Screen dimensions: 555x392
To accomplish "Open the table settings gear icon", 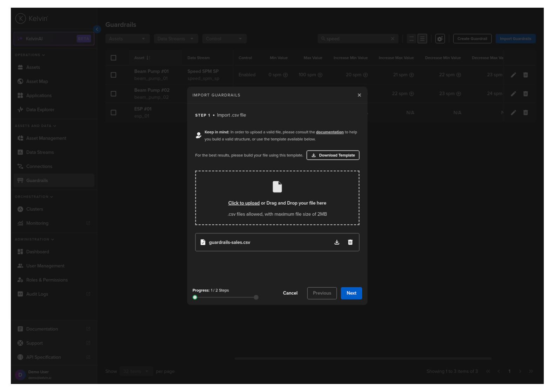I will 440,39.
